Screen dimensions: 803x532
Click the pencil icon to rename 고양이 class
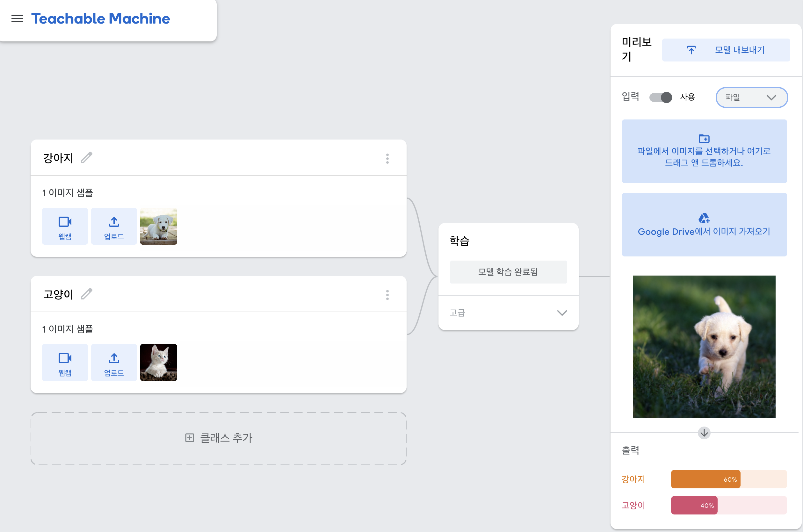[87, 294]
